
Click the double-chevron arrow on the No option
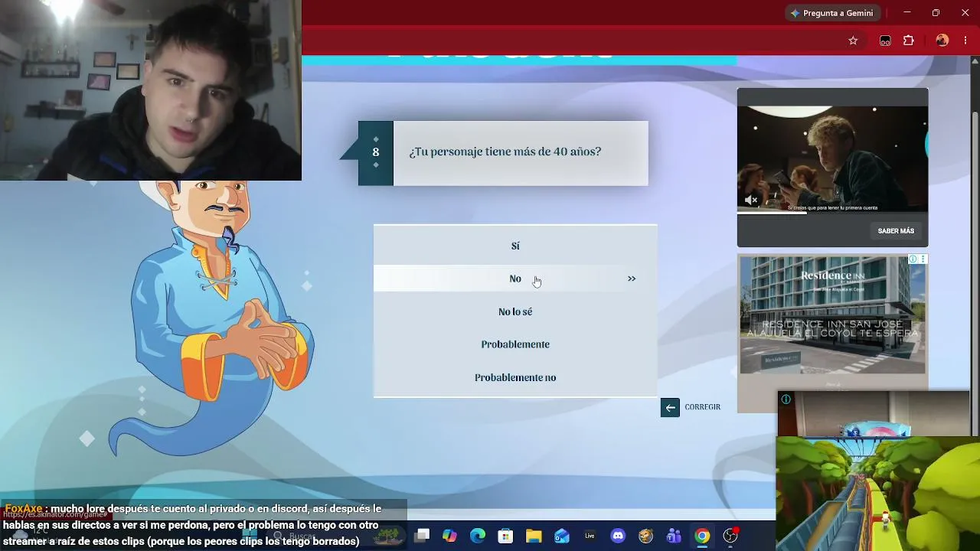(632, 279)
